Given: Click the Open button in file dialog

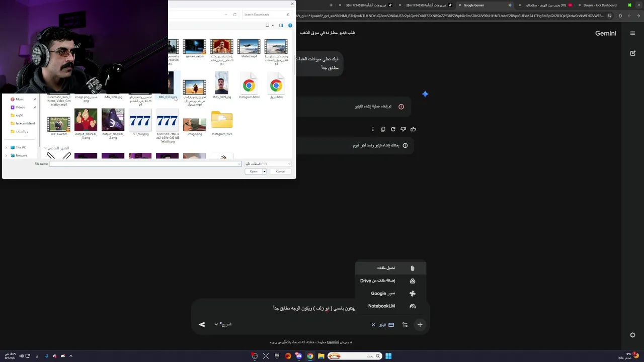Looking at the screenshot, I should click(x=254, y=171).
